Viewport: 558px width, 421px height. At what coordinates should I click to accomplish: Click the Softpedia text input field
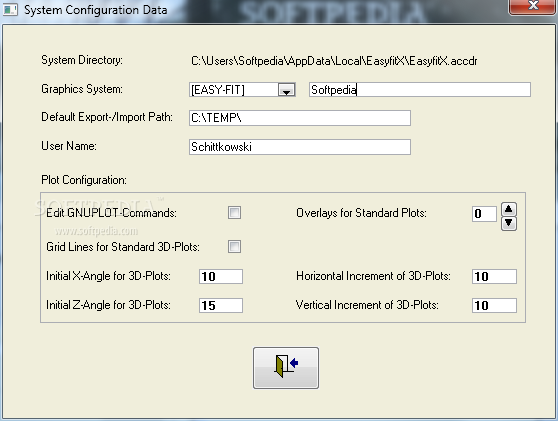click(420, 89)
